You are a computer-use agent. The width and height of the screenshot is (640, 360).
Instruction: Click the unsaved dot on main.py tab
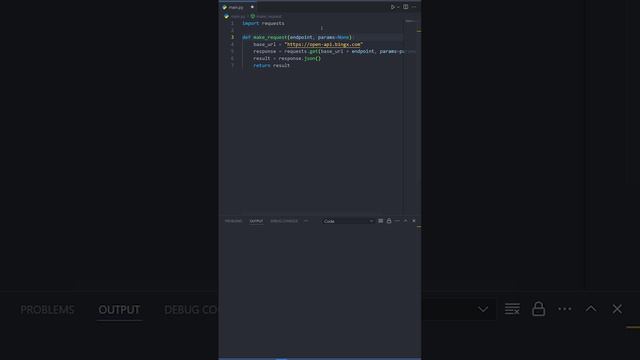click(x=252, y=7)
